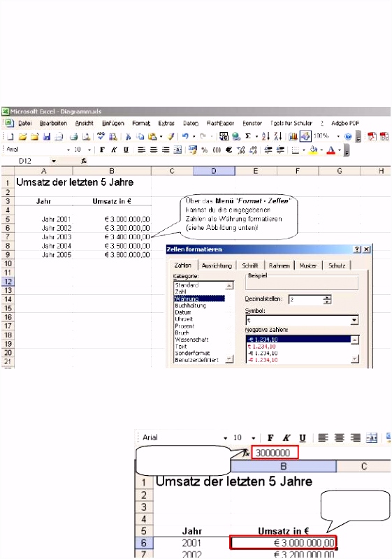392x559 pixels.
Task: Click the Paste clipboard icon
Action: (x=152, y=136)
